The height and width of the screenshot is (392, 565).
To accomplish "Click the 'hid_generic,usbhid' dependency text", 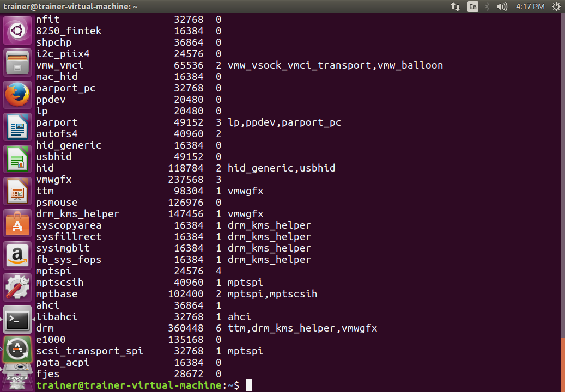I will coord(282,168).
